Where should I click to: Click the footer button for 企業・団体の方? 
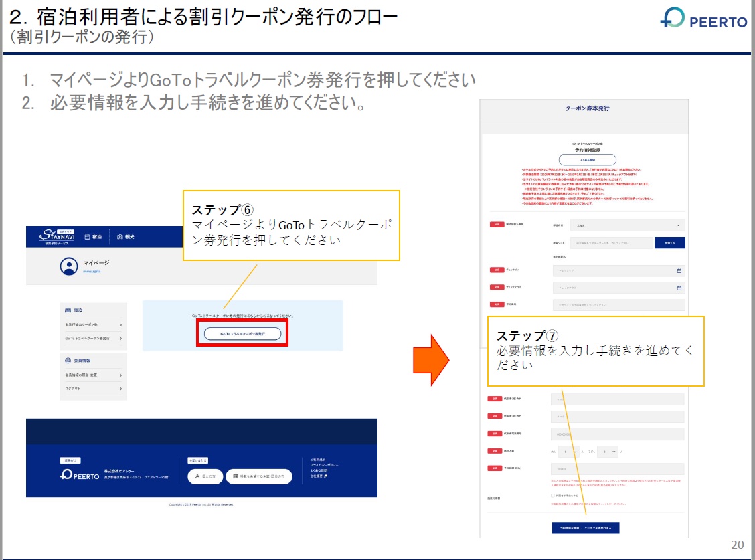coord(259,476)
